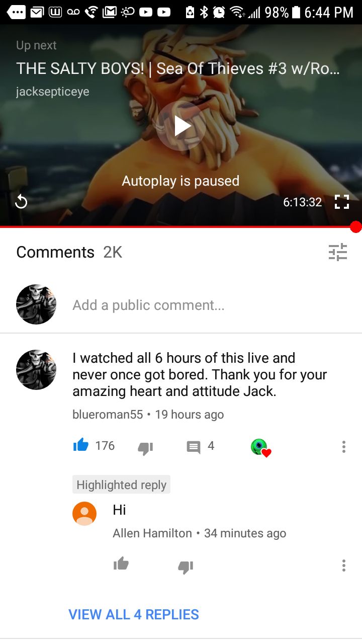This screenshot has width=362, height=644.
Task: Tap the Add a public comment field
Action: [x=148, y=305]
